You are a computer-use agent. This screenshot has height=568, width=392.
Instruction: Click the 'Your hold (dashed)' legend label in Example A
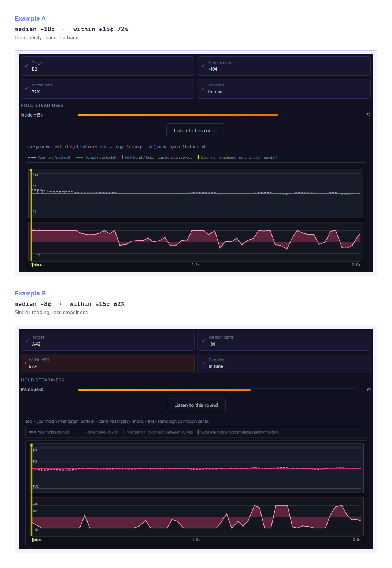54,158
